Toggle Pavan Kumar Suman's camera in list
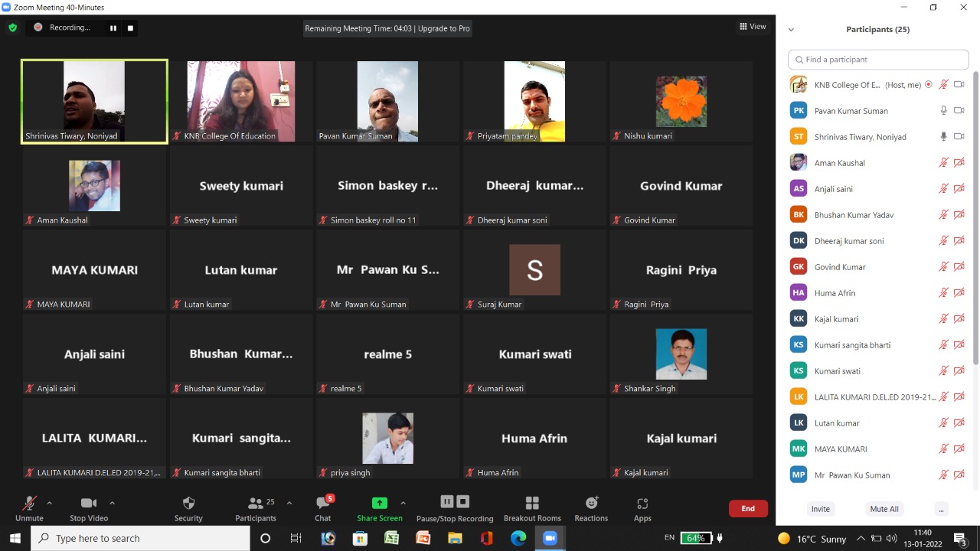 tap(959, 111)
